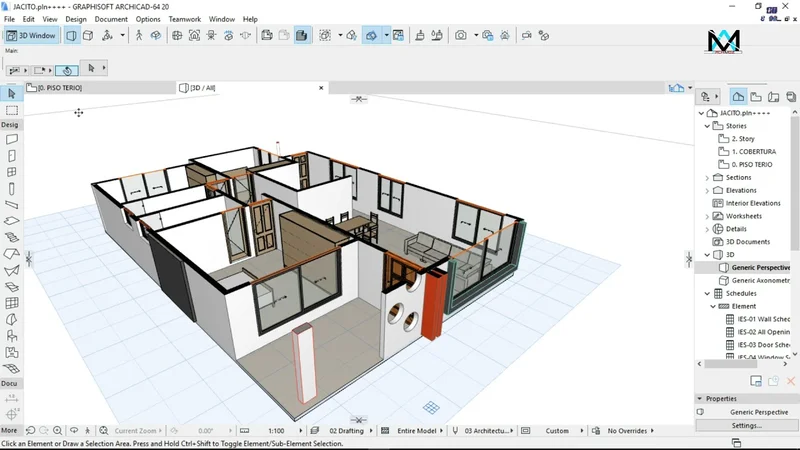The width and height of the screenshot is (800, 450).
Task: Activate the Window tool
Action: tap(12, 172)
